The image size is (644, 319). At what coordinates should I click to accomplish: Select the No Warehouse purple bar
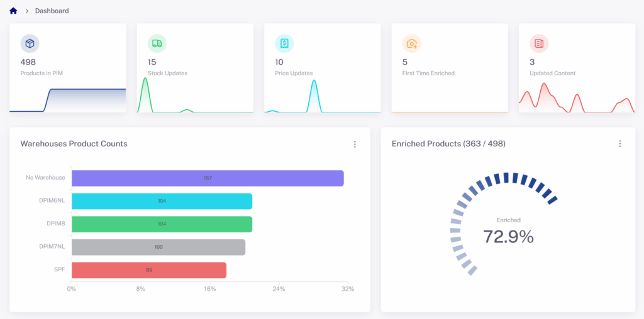208,178
